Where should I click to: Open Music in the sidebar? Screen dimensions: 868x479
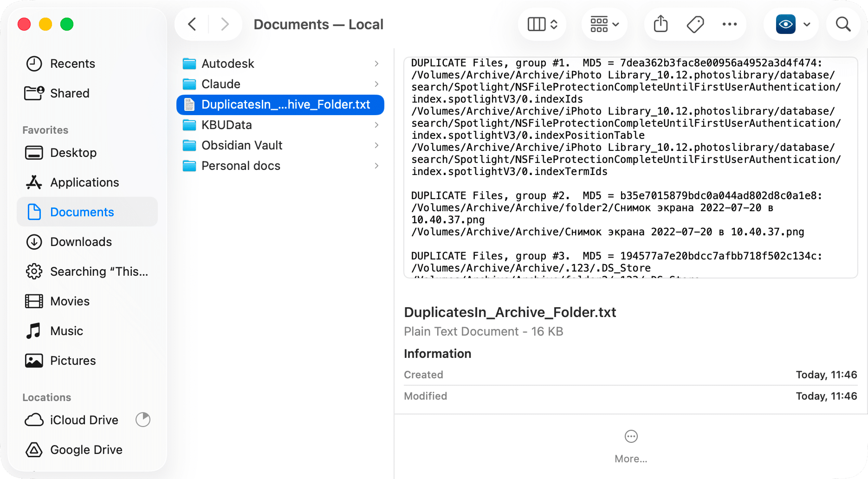87,331
